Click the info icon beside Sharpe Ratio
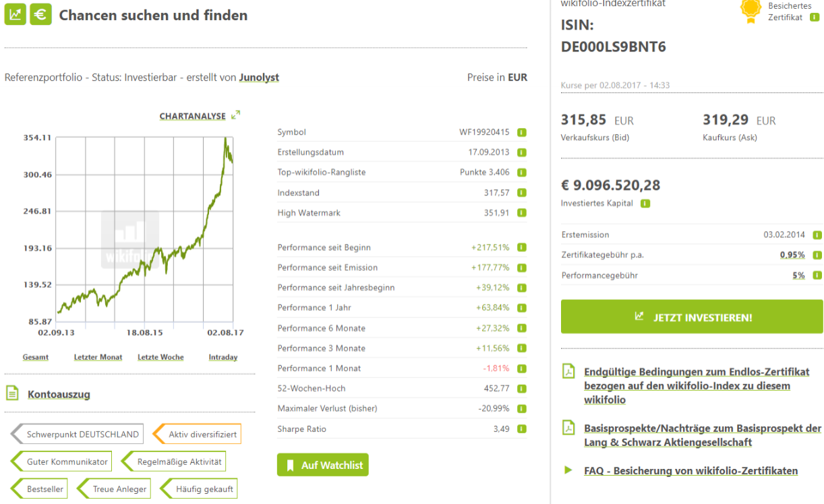824x504 pixels. click(x=522, y=429)
